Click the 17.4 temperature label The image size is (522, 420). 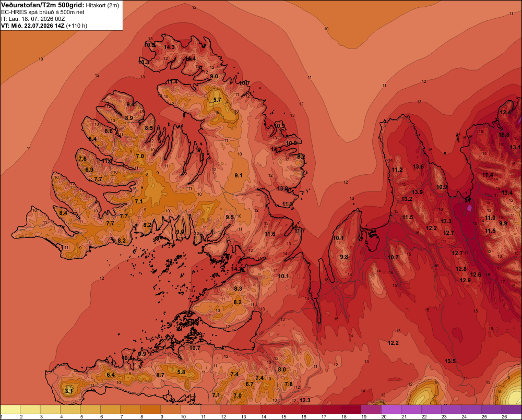488,175
